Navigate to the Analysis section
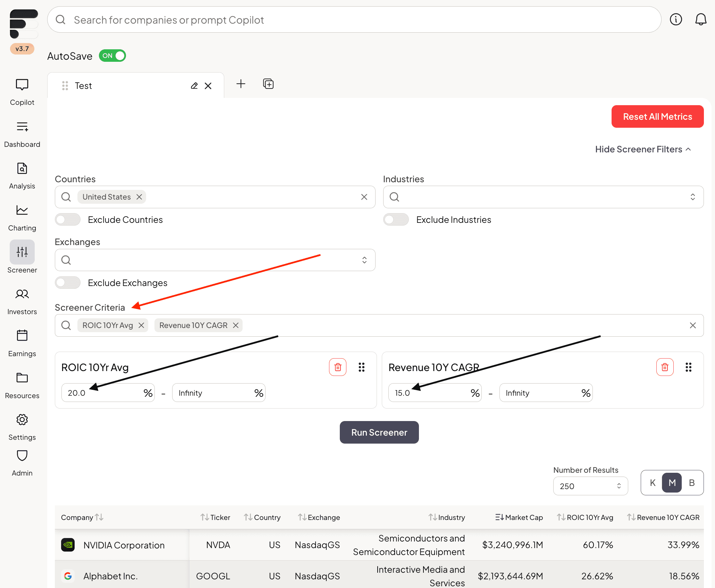 pos(22,175)
